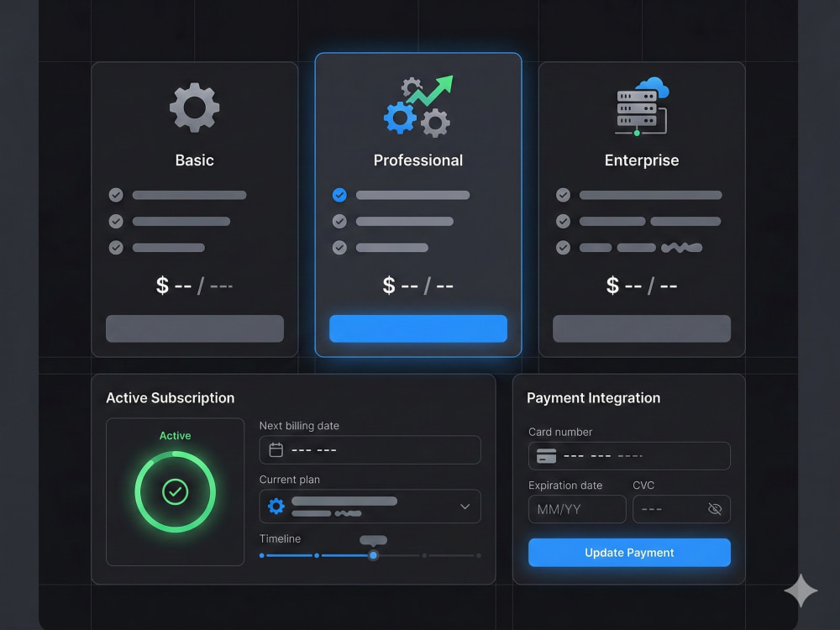Click the CVC label
The image size is (840, 630).
pos(643,486)
